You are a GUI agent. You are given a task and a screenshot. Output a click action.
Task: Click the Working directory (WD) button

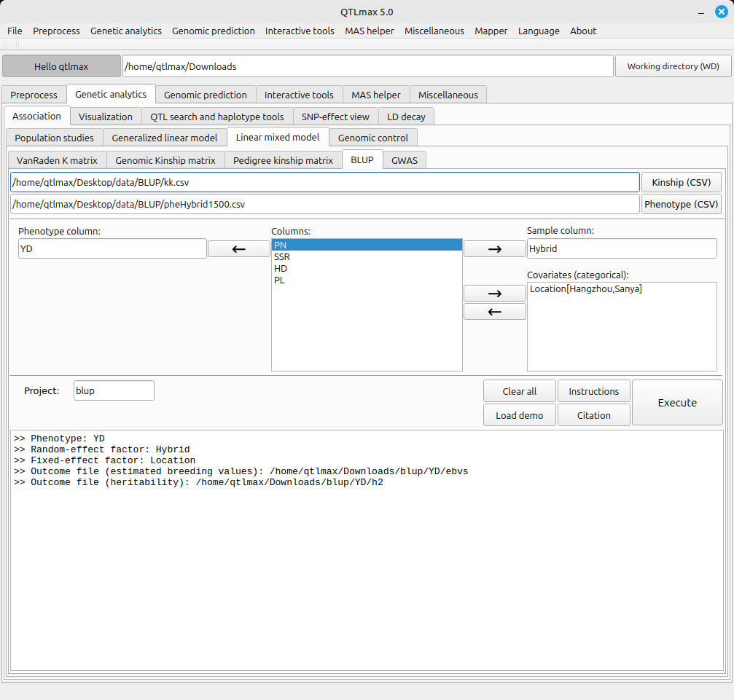tap(673, 66)
